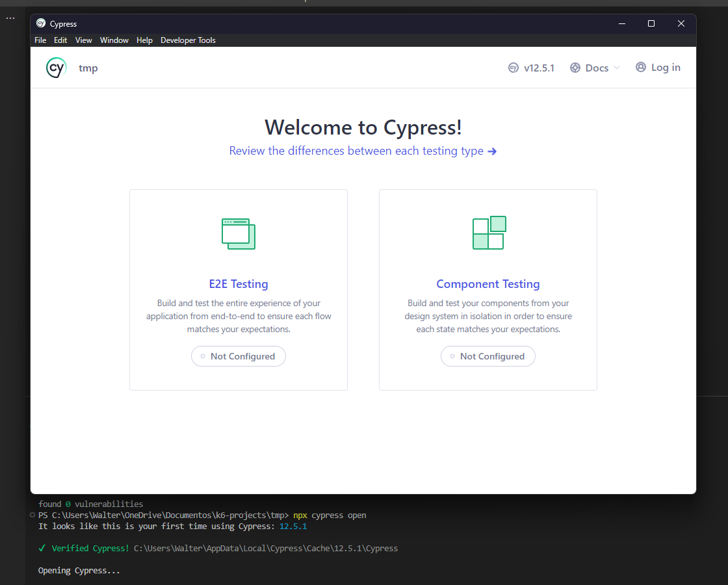Open the Docs dropdown menu
This screenshot has height=585, width=728.
click(595, 67)
